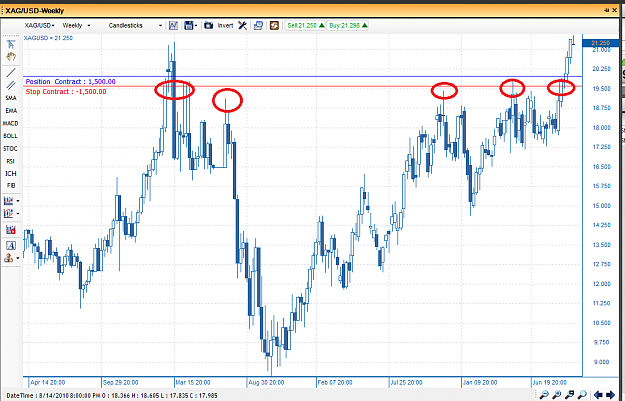Image resolution: width=625 pixels, height=401 pixels.
Task: Add the MACD indicator
Action: click(11, 124)
